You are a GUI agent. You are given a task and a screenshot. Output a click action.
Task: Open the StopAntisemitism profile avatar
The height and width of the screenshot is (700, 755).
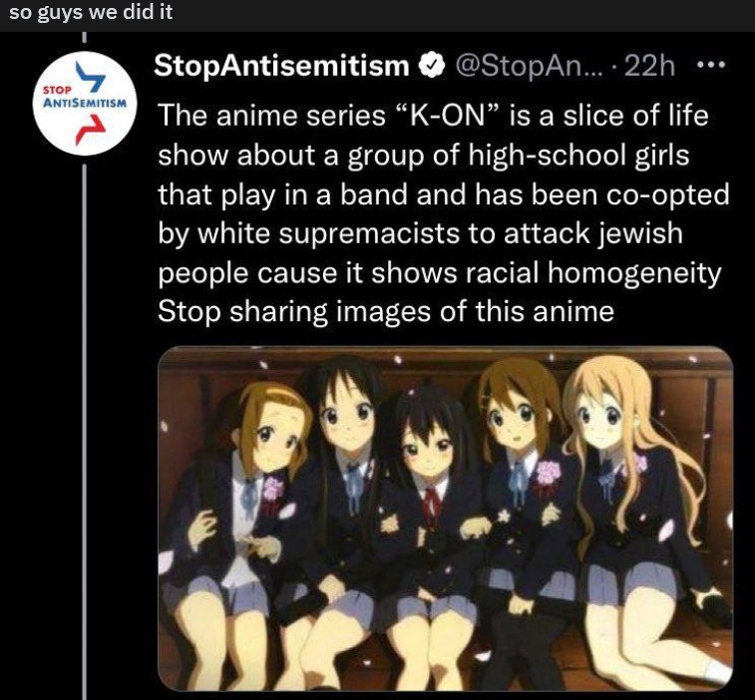[85, 104]
